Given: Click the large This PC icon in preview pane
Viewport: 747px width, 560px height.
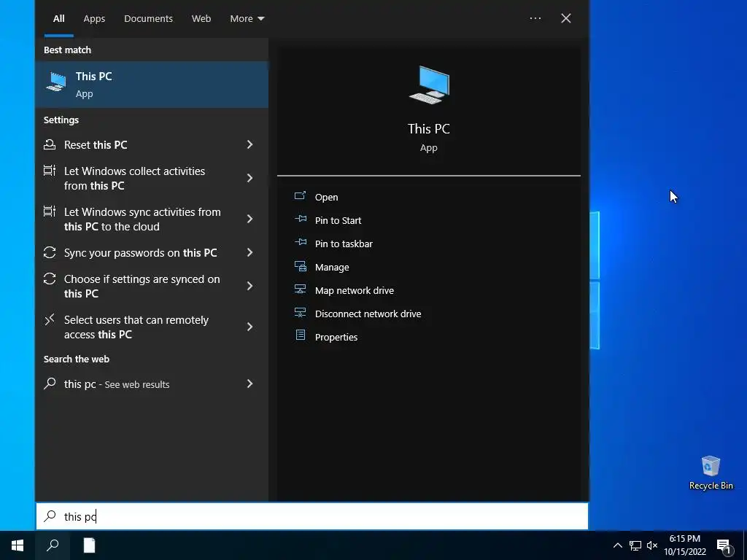Looking at the screenshot, I should 429,85.
